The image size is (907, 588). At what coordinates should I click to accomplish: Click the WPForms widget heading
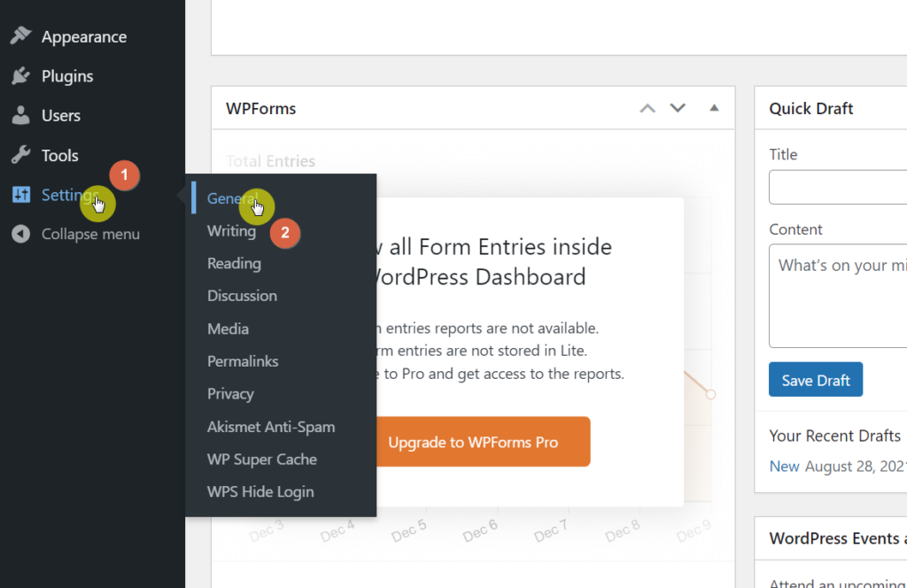pos(261,109)
